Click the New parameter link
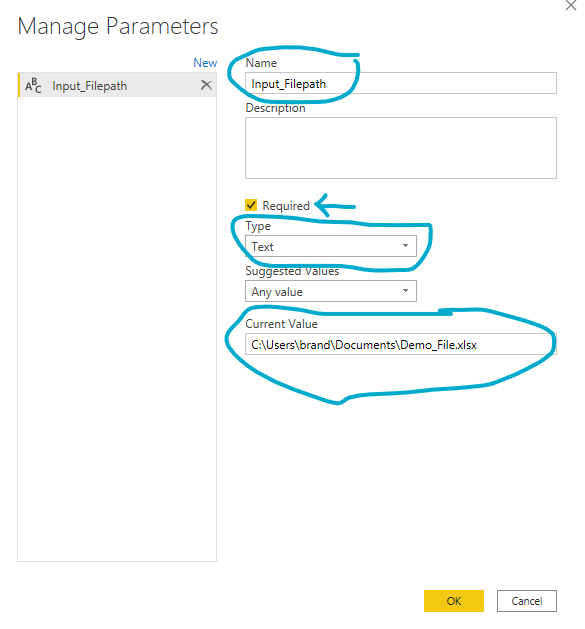This screenshot has width=585, height=629. [x=205, y=63]
